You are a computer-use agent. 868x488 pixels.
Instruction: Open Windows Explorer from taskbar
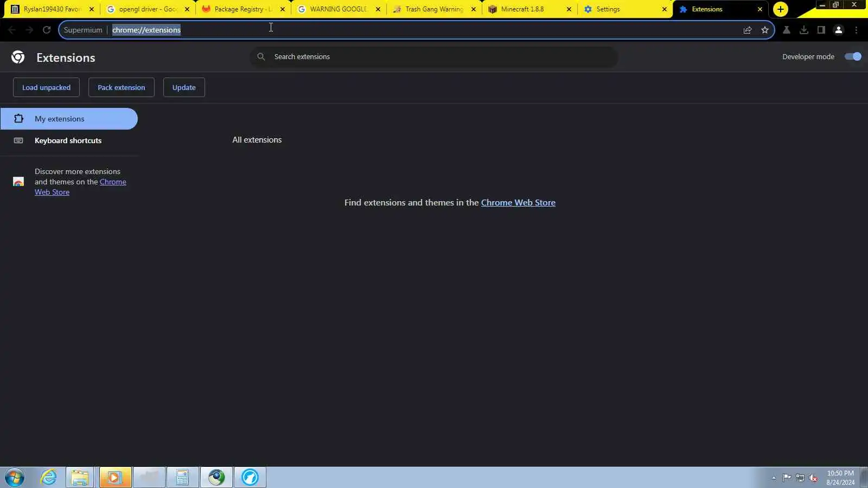(x=80, y=477)
